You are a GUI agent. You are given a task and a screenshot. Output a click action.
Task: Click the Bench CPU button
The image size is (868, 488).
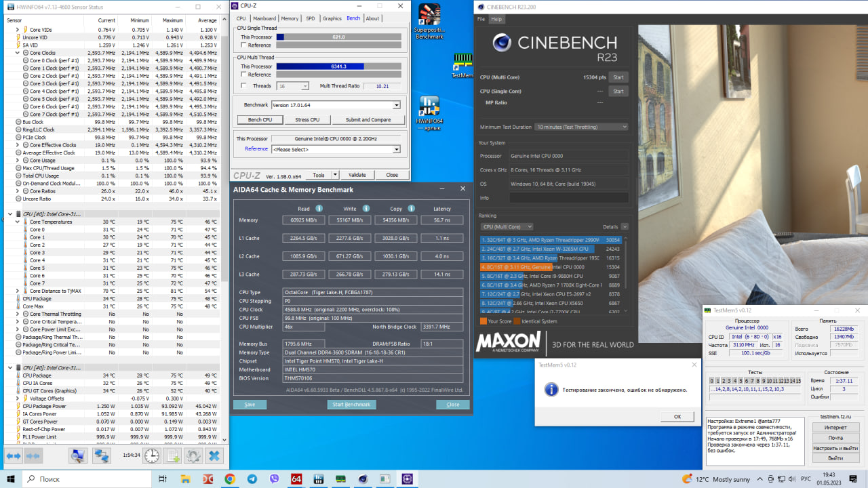point(260,120)
